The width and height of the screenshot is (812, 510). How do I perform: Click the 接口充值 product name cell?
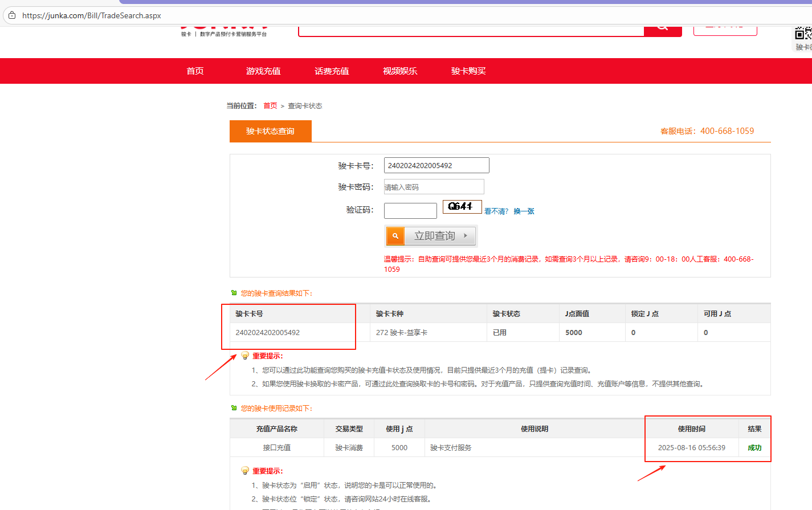pyautogui.click(x=277, y=448)
